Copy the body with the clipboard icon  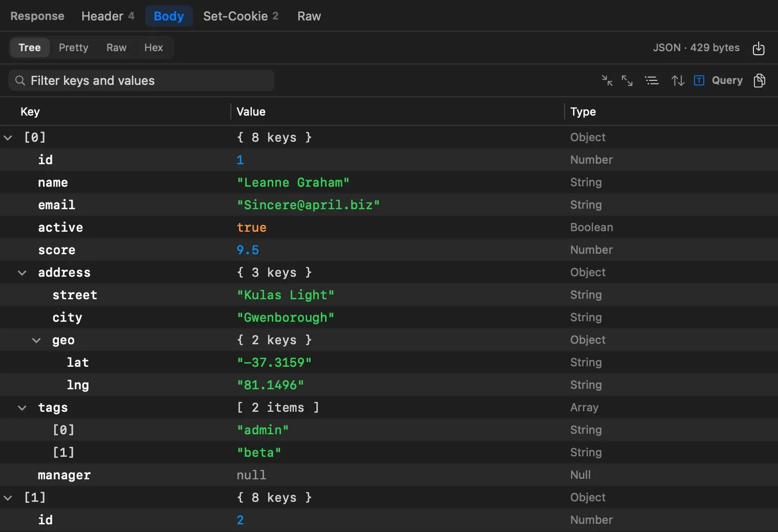[x=760, y=80]
